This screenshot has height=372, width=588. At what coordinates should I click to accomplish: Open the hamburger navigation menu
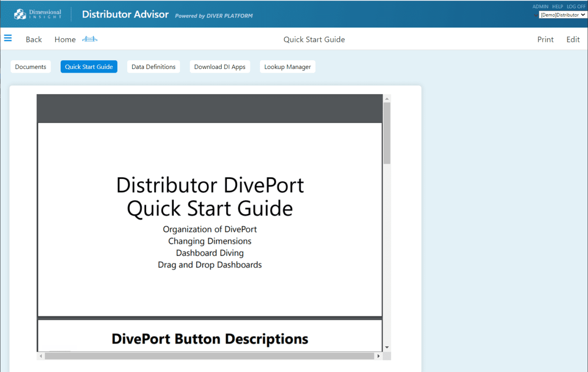click(x=8, y=38)
